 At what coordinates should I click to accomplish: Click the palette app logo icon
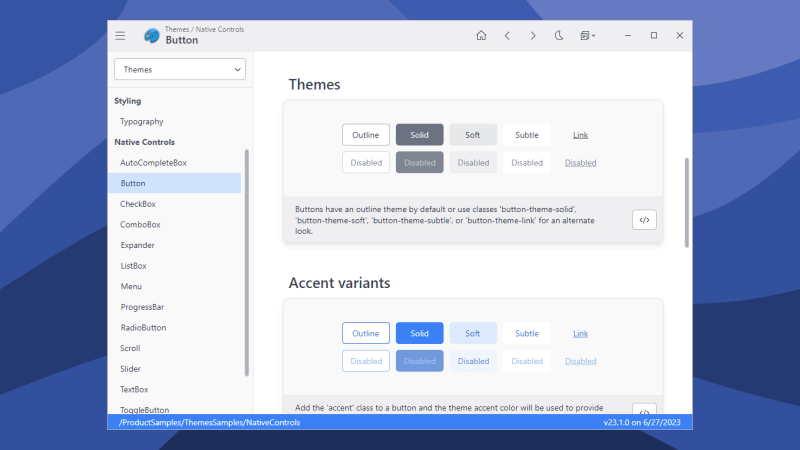click(152, 36)
